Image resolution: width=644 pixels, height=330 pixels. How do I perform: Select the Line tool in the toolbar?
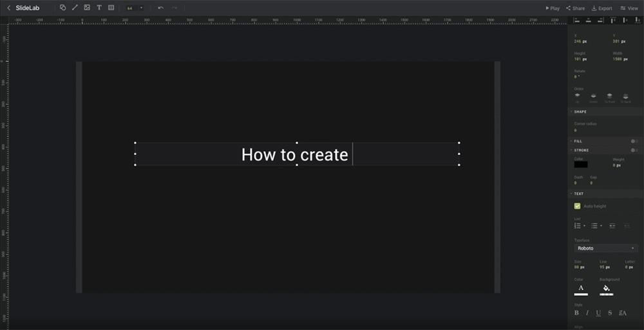(75, 8)
